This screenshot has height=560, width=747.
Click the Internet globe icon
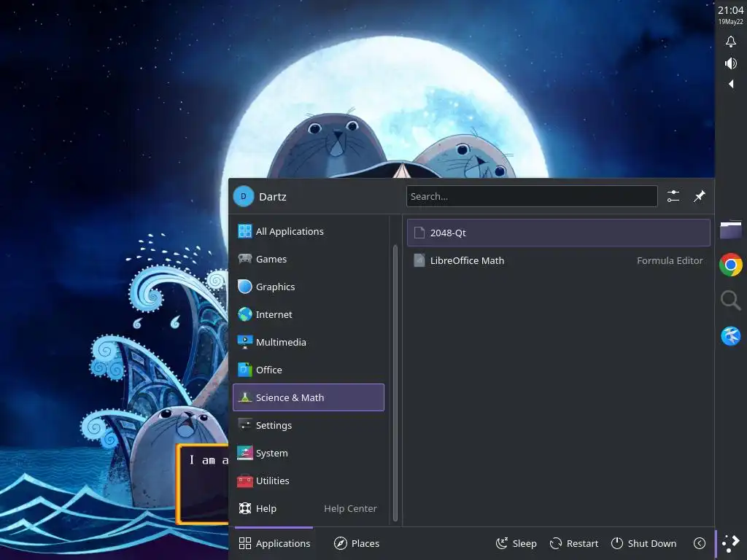coord(245,314)
